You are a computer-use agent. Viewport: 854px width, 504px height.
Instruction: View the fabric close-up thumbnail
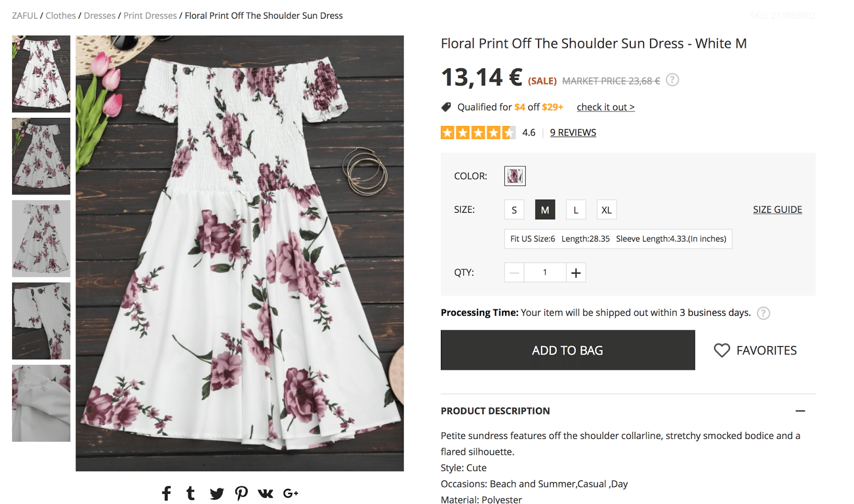click(41, 403)
